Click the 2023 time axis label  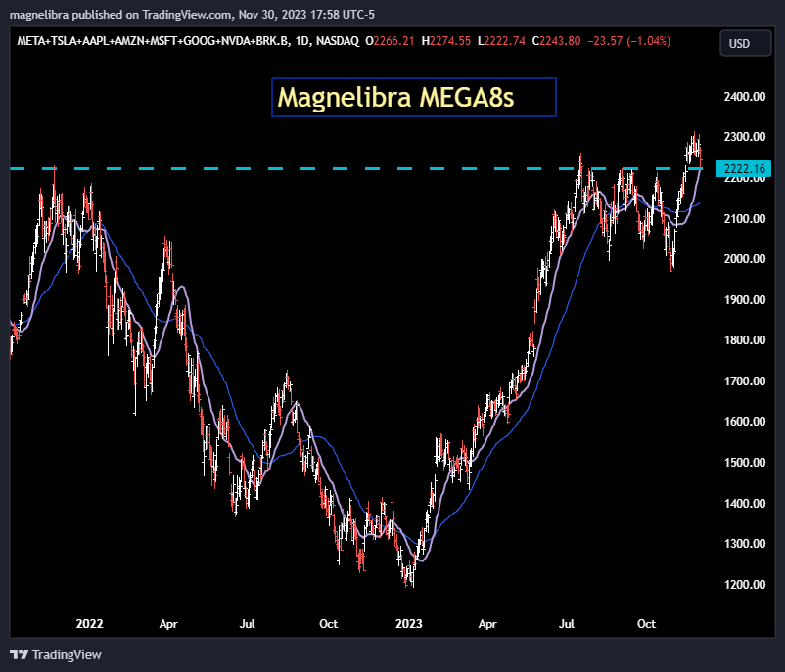(409, 624)
